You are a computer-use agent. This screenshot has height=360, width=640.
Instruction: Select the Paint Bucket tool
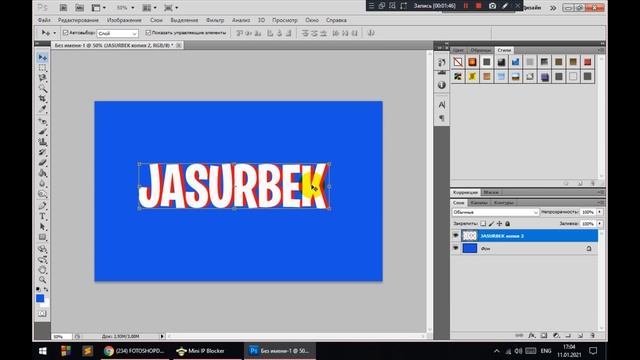42,173
